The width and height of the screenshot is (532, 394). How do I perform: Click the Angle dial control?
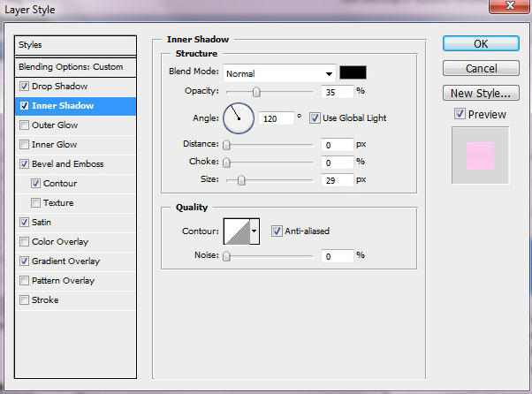[238, 117]
